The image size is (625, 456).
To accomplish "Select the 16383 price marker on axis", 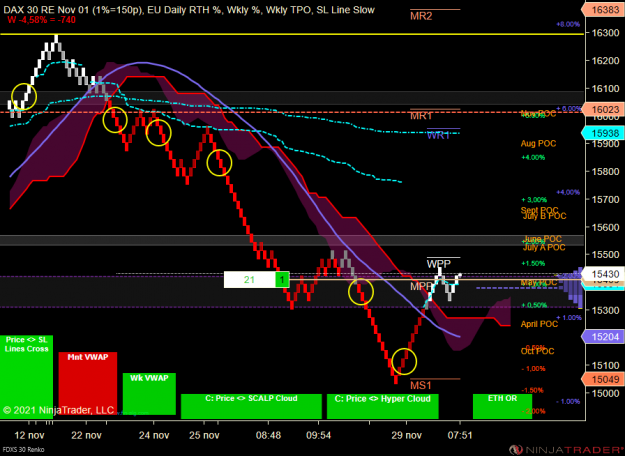I will tap(603, 10).
